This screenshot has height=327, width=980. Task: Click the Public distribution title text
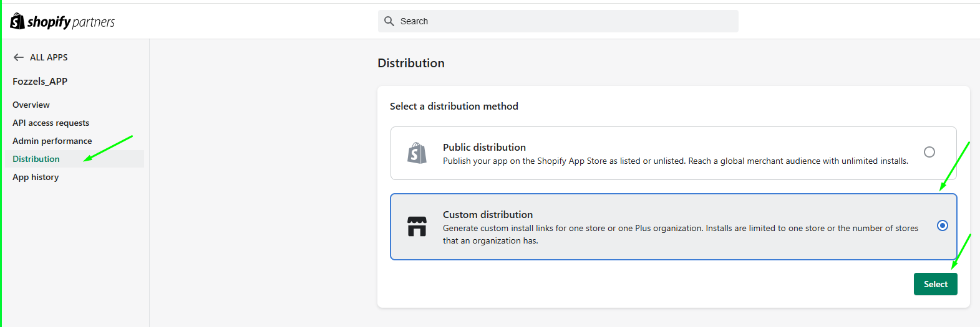(484, 147)
